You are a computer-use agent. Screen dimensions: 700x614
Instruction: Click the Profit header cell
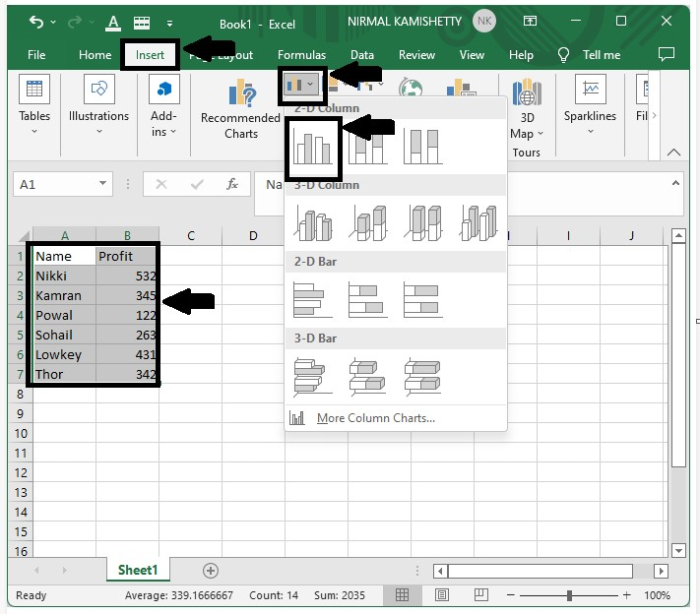(x=127, y=256)
